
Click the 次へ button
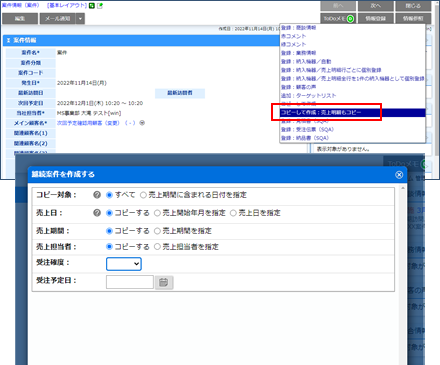(x=376, y=6)
